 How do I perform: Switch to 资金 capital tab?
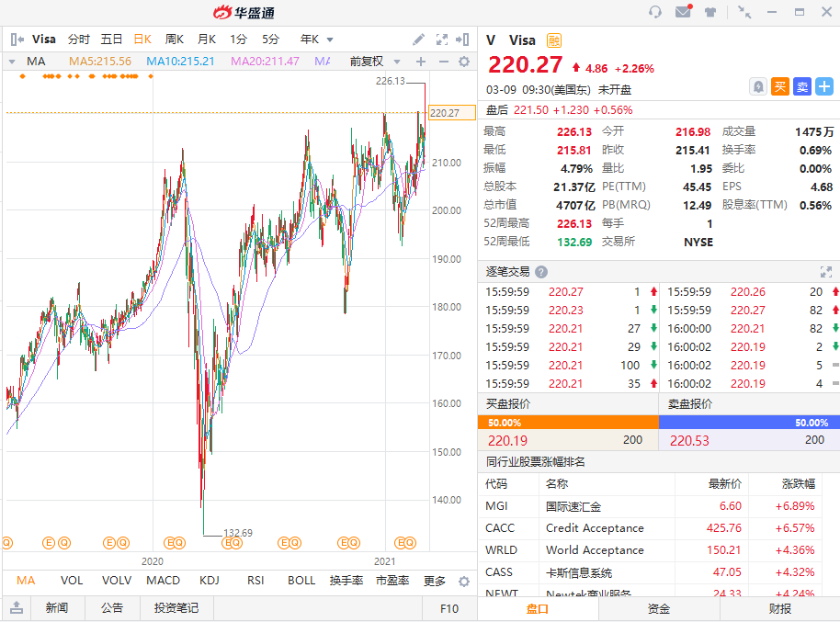pyautogui.click(x=659, y=609)
